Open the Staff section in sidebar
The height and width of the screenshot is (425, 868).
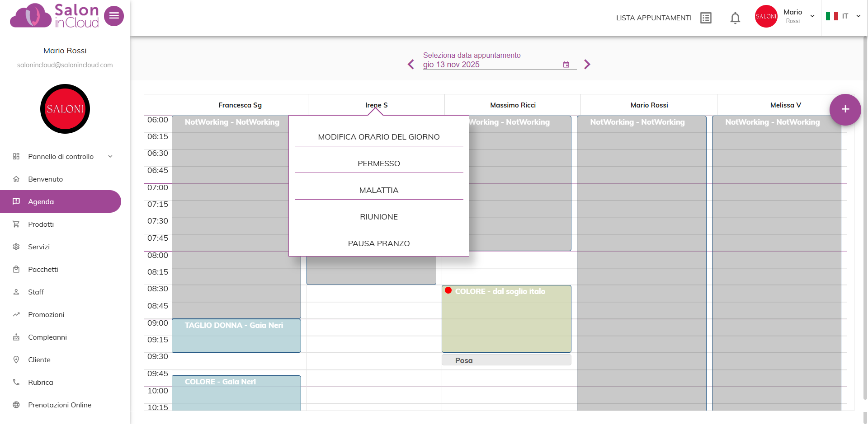36,292
